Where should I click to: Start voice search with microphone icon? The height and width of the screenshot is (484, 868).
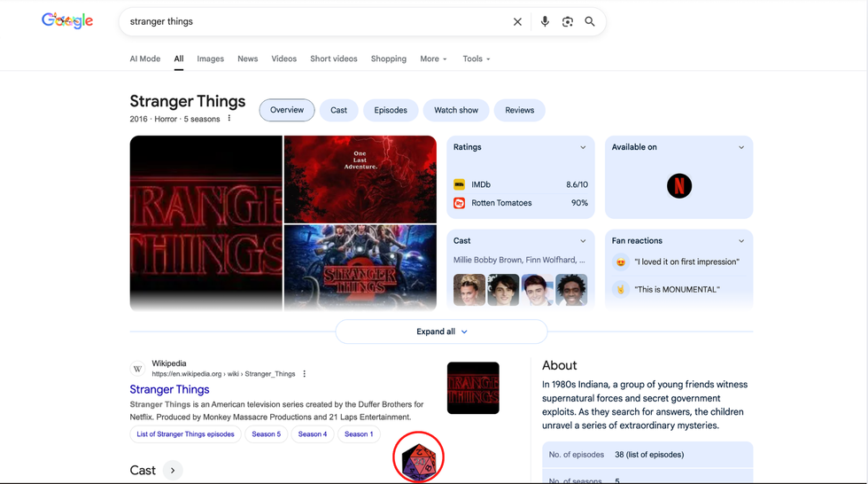tap(545, 22)
